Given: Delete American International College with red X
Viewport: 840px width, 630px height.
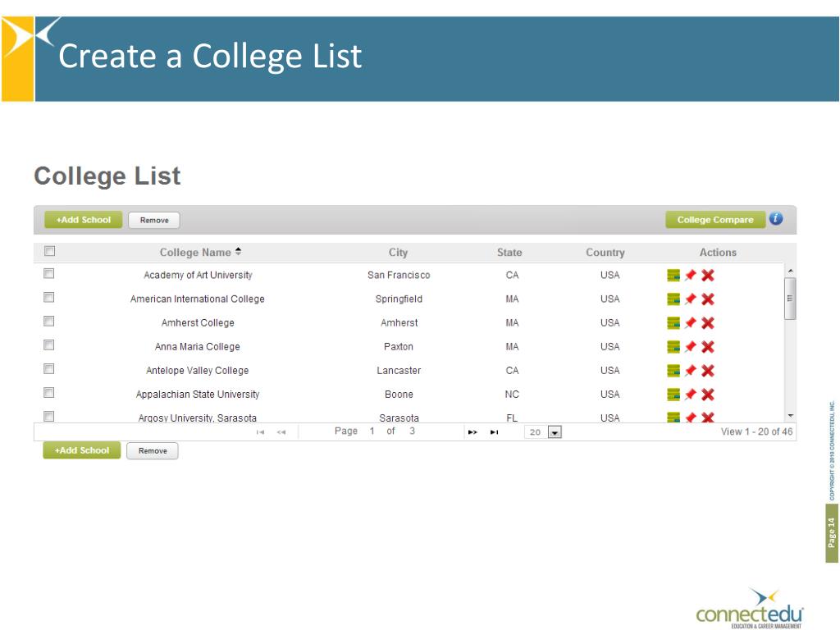Looking at the screenshot, I should coord(708,299).
